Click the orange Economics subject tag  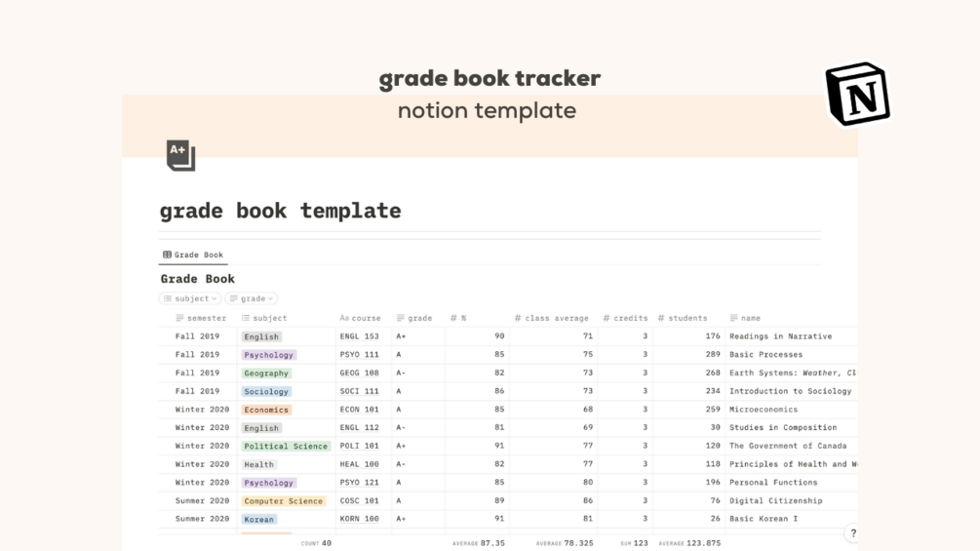tap(266, 410)
